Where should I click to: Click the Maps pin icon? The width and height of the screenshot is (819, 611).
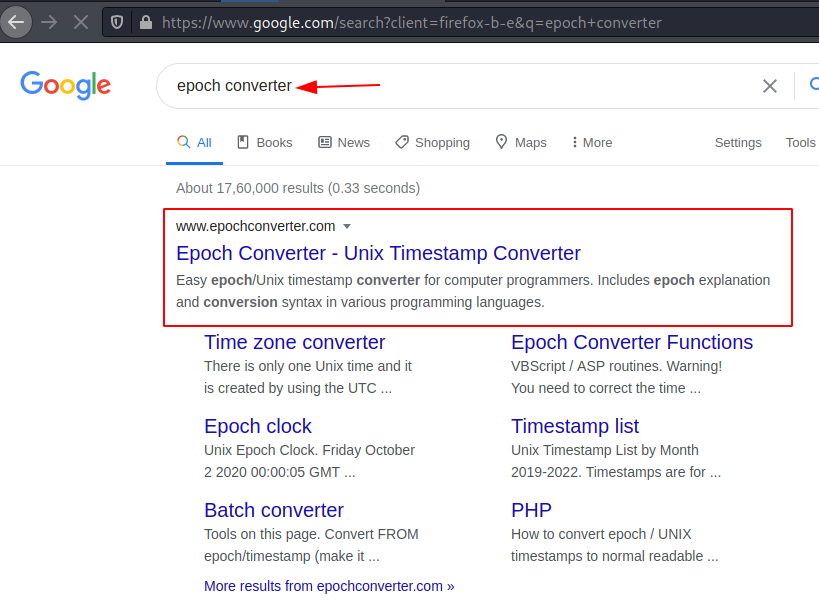point(501,142)
